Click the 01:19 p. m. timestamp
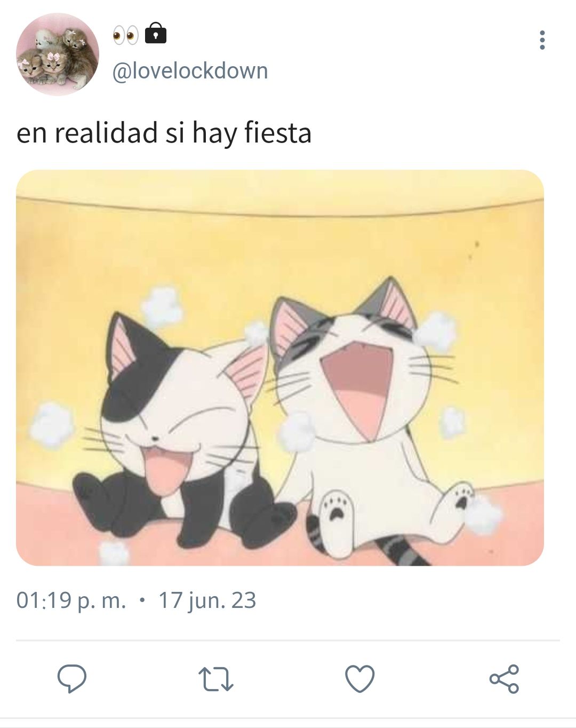 coord(71,600)
